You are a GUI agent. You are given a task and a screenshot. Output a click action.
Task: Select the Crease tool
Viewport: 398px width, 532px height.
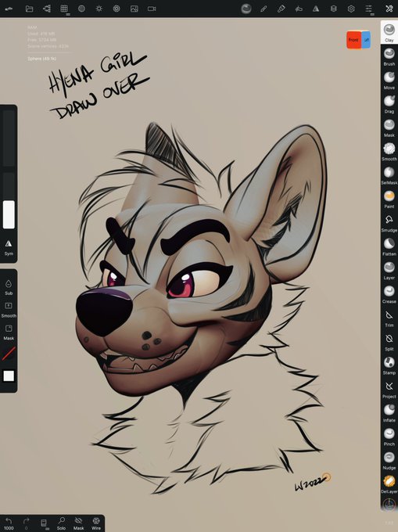389,293
